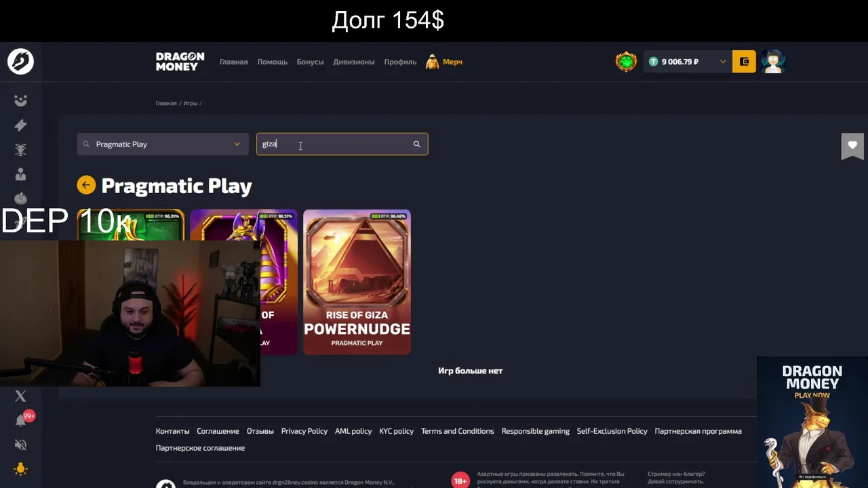Click the Dragon Money Play Now banner
Viewport: 868px width, 488px height.
click(812, 422)
